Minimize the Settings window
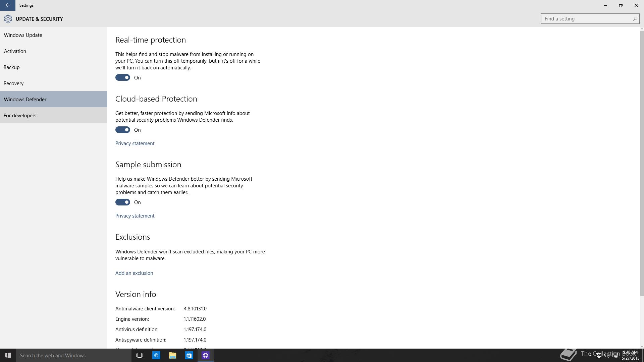 pyautogui.click(x=605, y=5)
